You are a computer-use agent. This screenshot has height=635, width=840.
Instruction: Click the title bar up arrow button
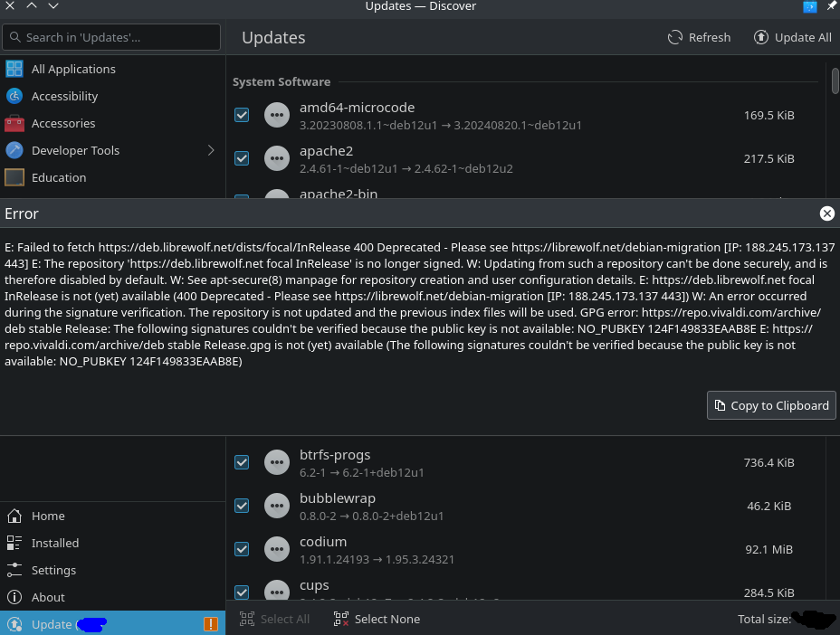(x=32, y=6)
